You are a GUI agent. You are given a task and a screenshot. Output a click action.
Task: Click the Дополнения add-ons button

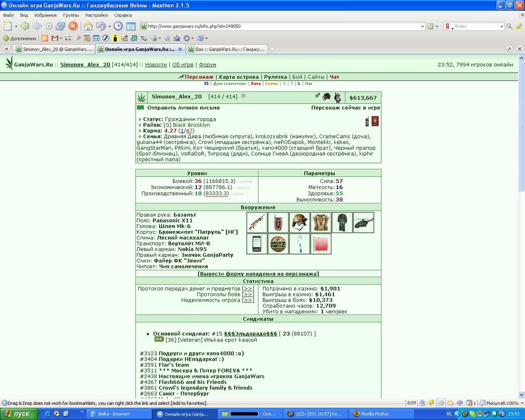[x=19, y=38]
